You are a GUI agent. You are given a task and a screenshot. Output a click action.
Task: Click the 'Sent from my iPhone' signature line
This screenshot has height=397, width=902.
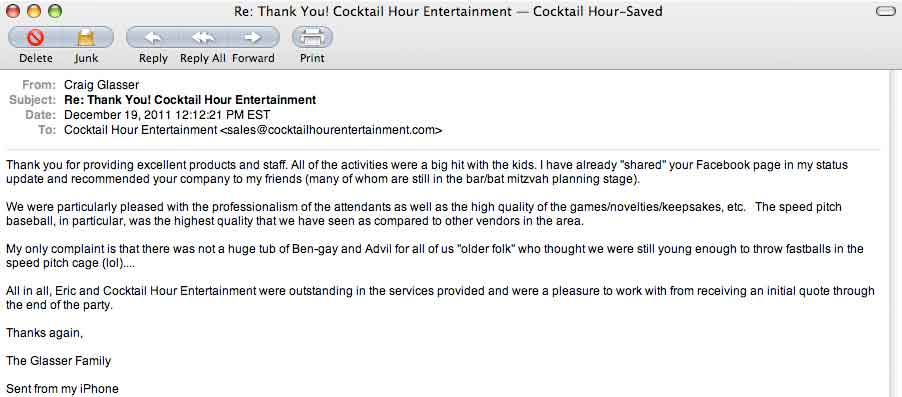pos(62,389)
